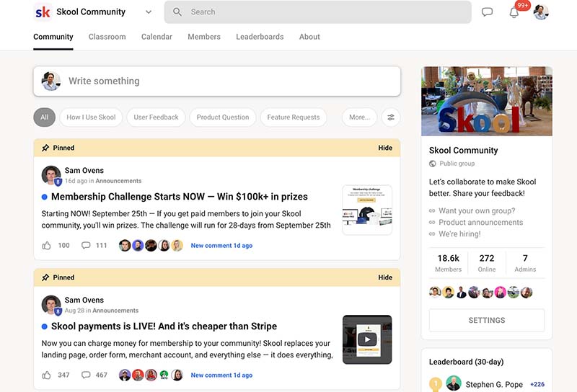Click Sam Ovens avatar on Membership Challenge post
Viewport: 577px width, 392px height.
point(51,175)
